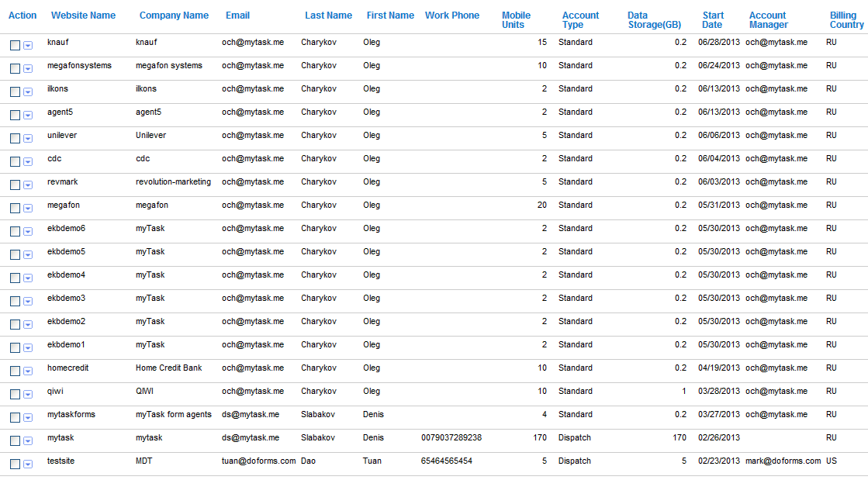
Task: Sort by Billing Country header
Action: (x=846, y=20)
